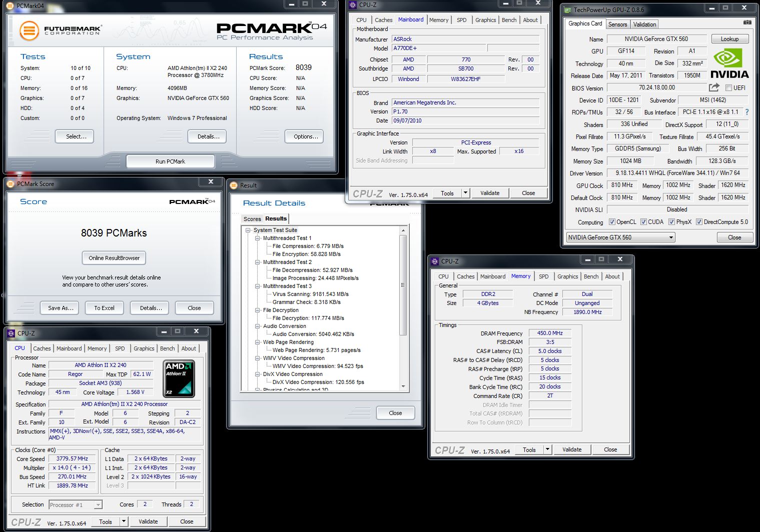Open Graphics tab in CPU-Z CPU window
The width and height of the screenshot is (760, 532).
click(x=144, y=348)
